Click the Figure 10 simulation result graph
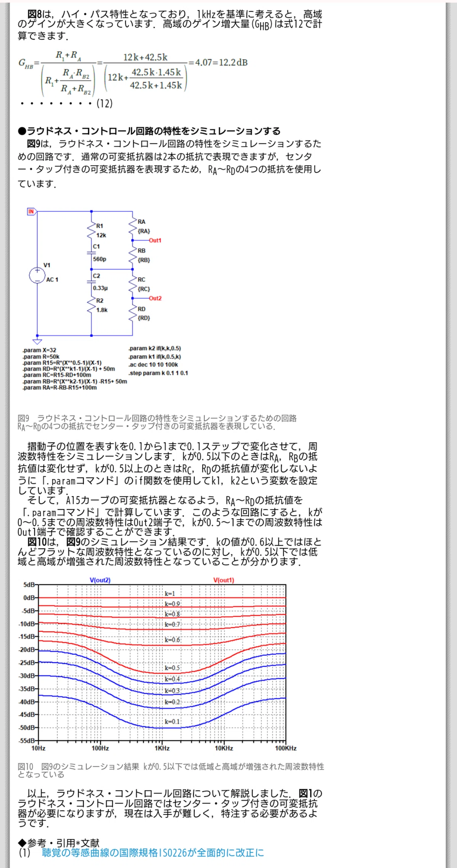The height and width of the screenshot is (868, 457). [157, 664]
